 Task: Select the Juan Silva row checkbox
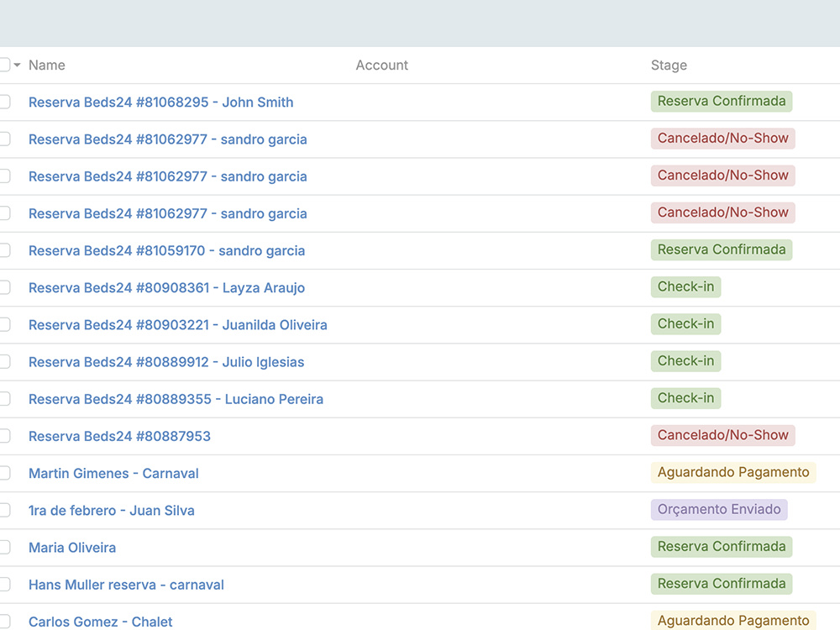[x=4, y=510]
